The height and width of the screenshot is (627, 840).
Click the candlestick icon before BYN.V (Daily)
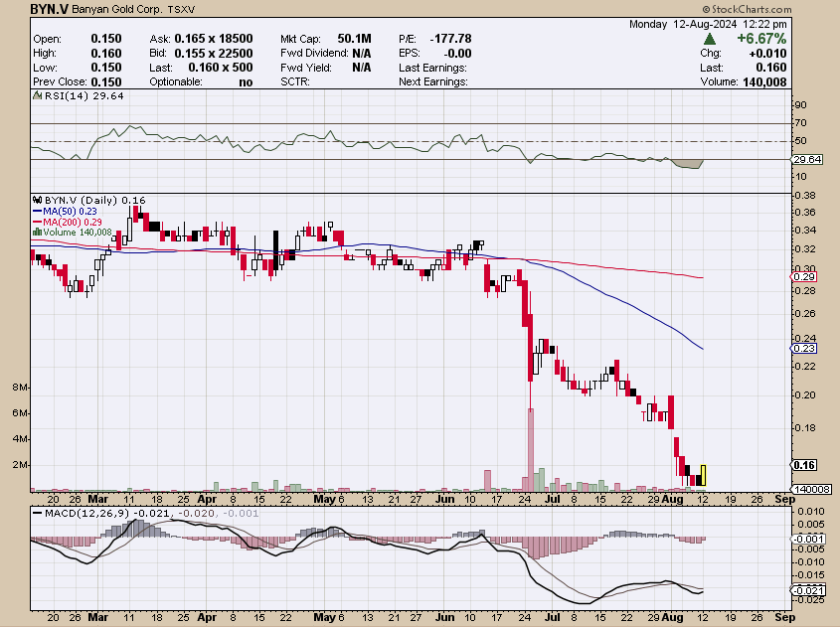pos(37,201)
